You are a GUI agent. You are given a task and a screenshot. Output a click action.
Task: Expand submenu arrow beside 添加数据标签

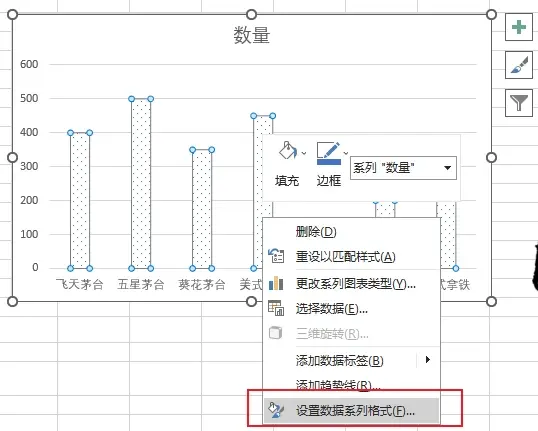pos(428,360)
